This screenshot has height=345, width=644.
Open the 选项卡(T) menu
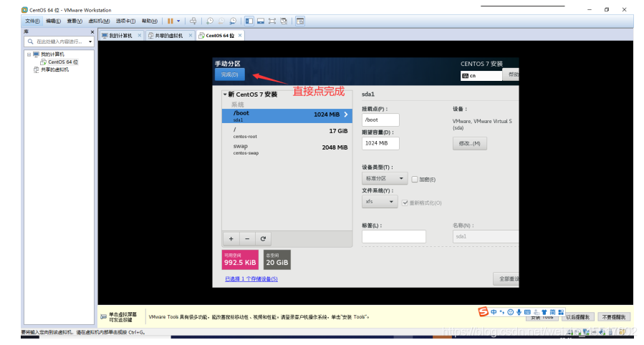pos(125,21)
